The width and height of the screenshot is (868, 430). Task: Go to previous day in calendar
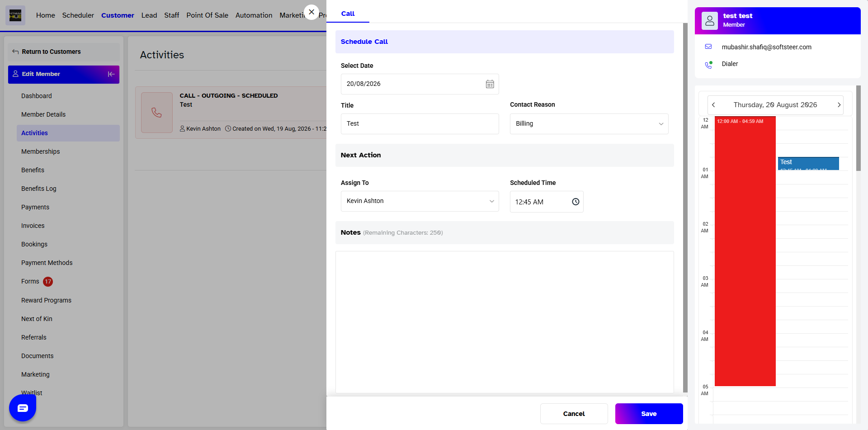coord(713,105)
